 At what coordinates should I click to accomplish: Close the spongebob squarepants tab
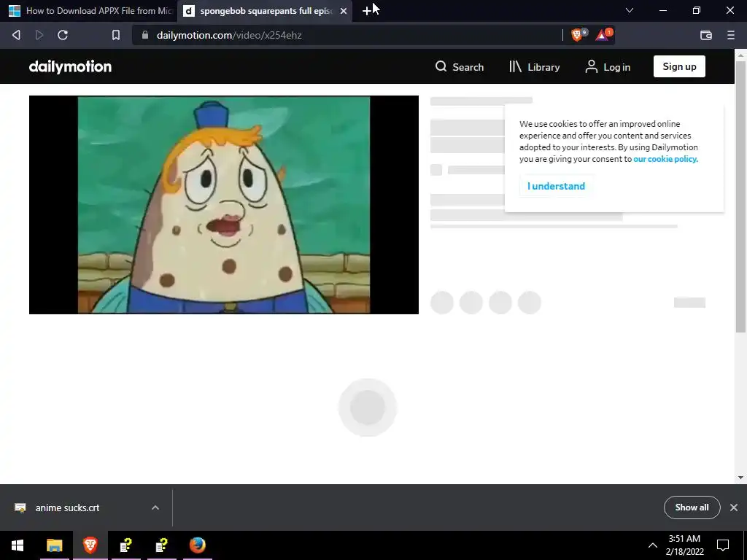tap(344, 11)
